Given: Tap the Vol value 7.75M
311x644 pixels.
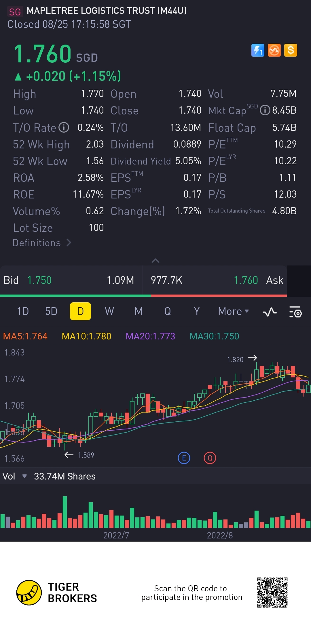Looking at the screenshot, I should (x=283, y=93).
